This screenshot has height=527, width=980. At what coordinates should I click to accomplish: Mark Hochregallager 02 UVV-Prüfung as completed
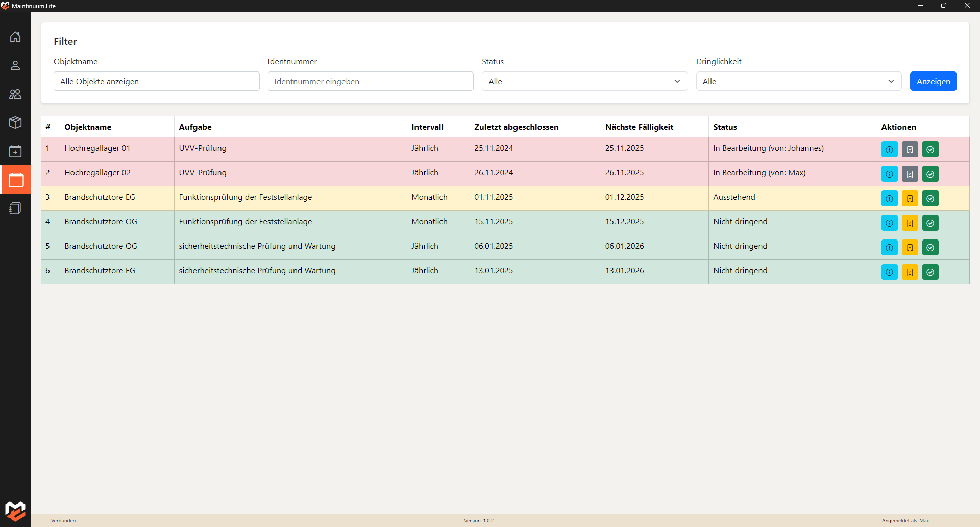[930, 174]
